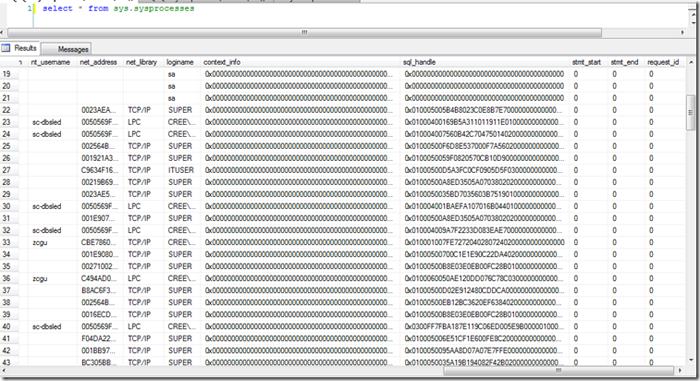Screen dimensions: 700x381
Task: Click ITUSER loginame cell in row 27
Action: pos(181,170)
